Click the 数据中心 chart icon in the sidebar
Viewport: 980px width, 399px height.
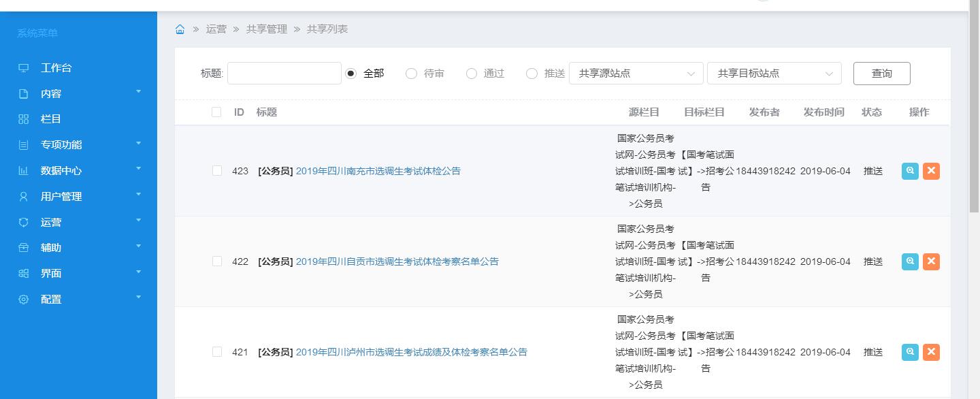pos(24,171)
